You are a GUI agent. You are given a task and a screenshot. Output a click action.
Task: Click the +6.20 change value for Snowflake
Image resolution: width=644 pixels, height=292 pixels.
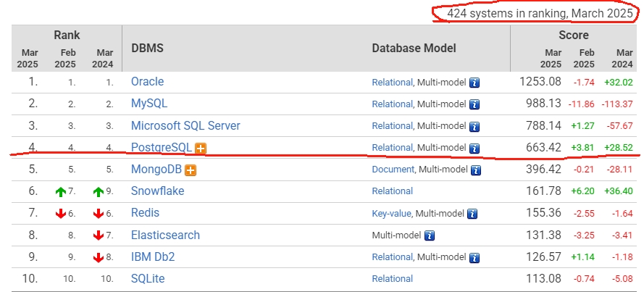583,191
